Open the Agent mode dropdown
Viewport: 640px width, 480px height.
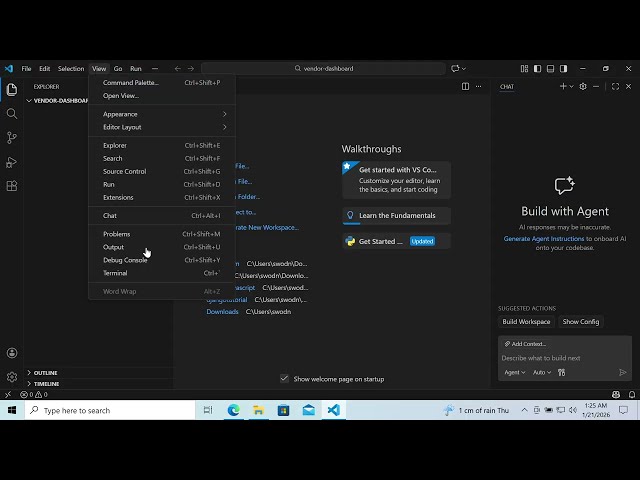(x=514, y=372)
